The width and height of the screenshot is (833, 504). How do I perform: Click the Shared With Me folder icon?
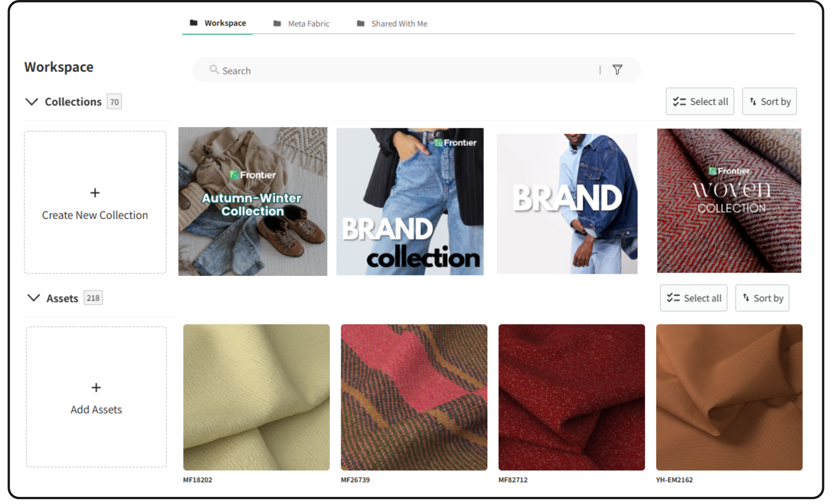pos(361,24)
